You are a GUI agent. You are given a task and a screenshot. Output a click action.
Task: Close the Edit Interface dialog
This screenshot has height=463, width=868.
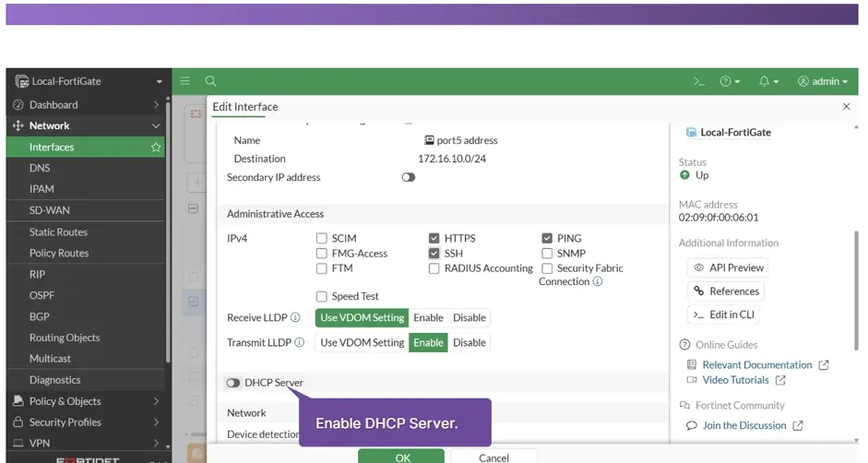(x=847, y=106)
